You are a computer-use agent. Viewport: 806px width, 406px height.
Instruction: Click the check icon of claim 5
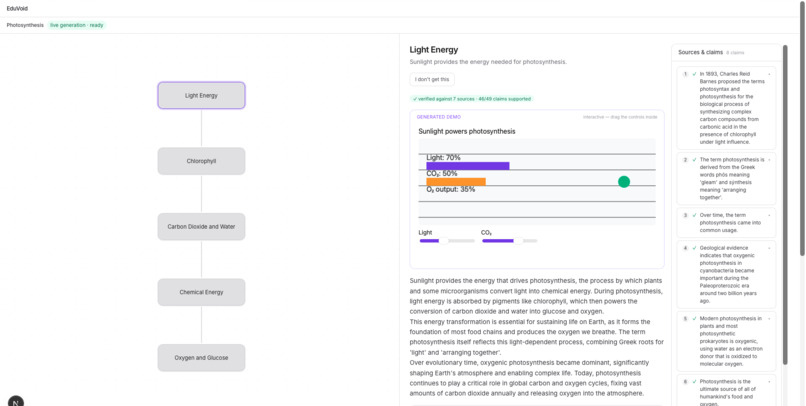[694, 319]
